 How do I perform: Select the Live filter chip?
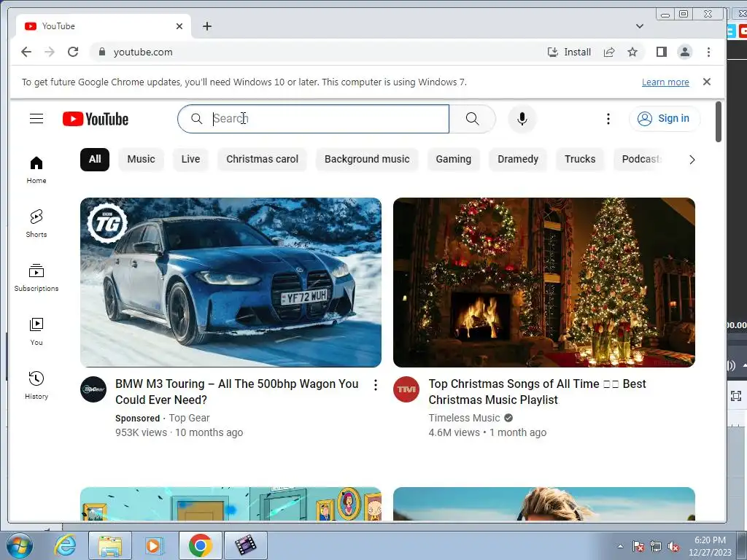(x=190, y=159)
